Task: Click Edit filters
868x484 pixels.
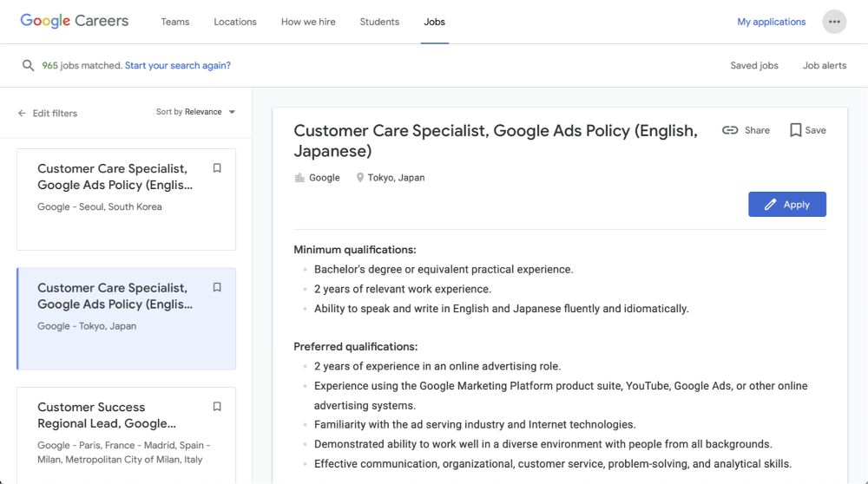Action: 55,114
